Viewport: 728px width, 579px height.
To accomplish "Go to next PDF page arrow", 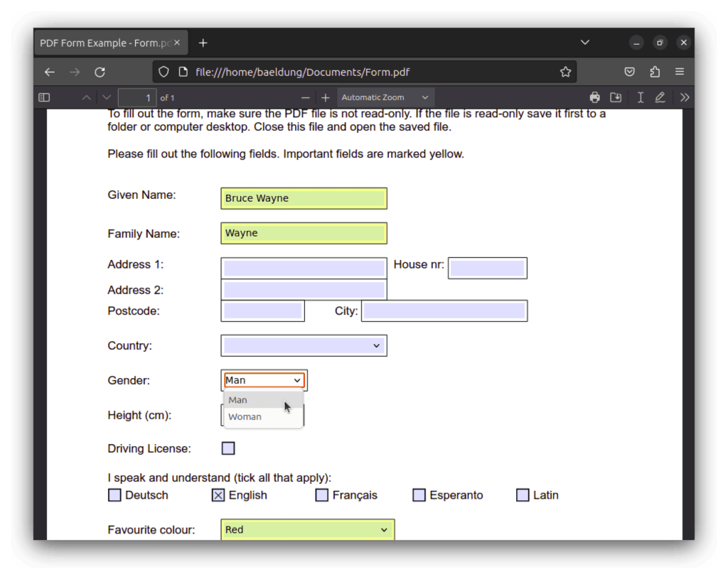I will coord(107,97).
